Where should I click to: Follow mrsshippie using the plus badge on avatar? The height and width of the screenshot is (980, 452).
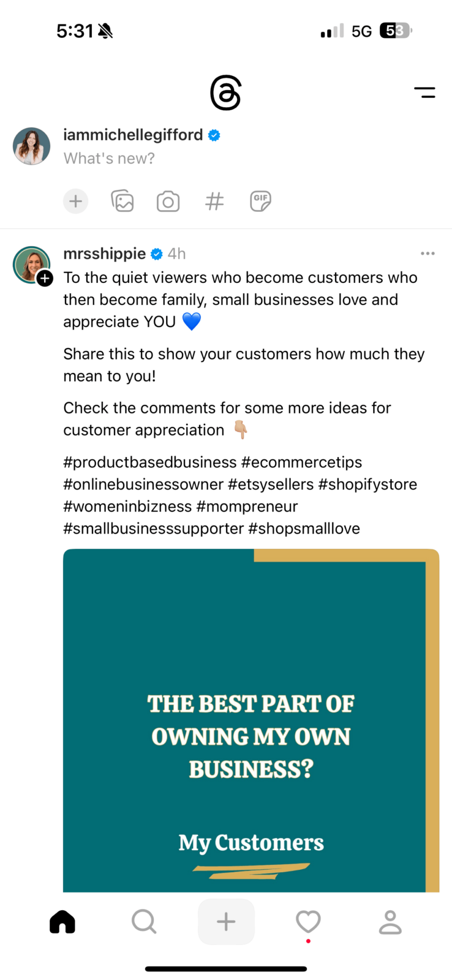(45, 279)
